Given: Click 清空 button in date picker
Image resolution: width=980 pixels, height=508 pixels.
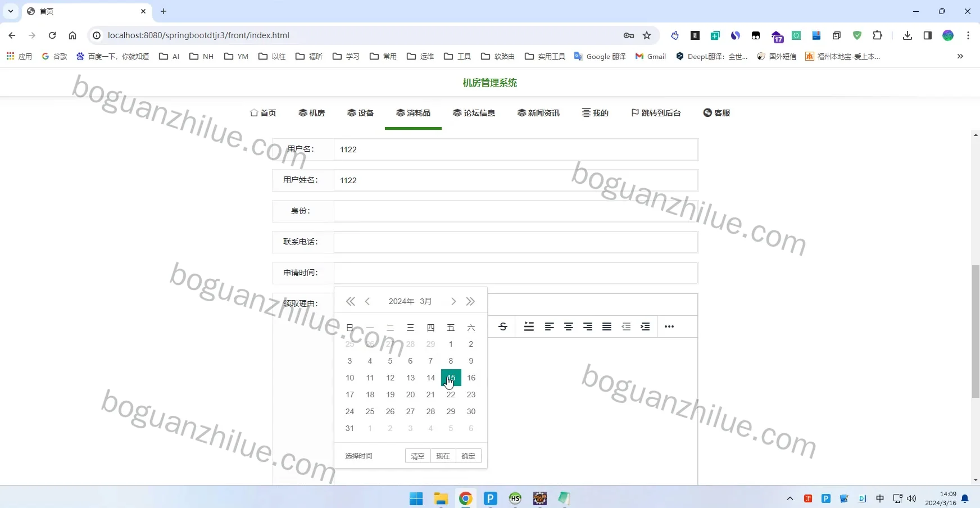Looking at the screenshot, I should point(418,456).
